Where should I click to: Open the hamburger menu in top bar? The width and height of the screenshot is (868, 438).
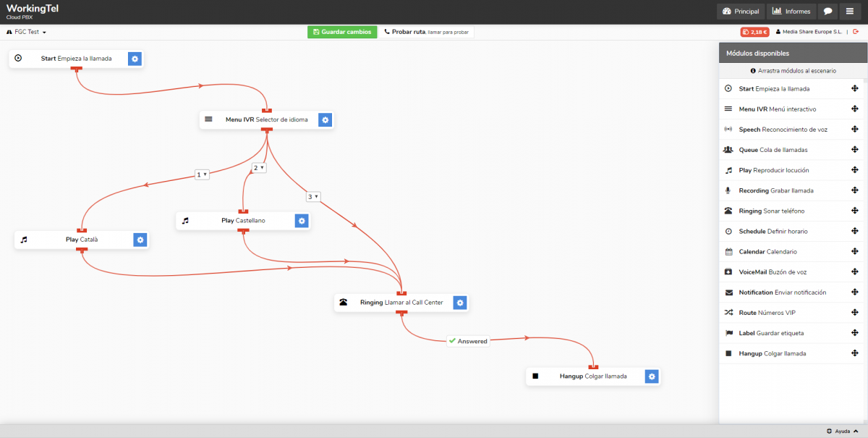[850, 12]
